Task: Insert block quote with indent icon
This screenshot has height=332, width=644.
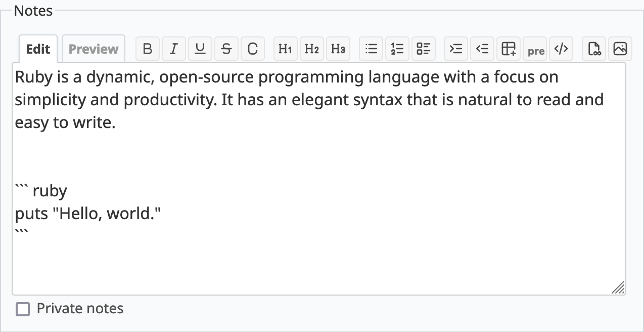Action: (x=456, y=49)
